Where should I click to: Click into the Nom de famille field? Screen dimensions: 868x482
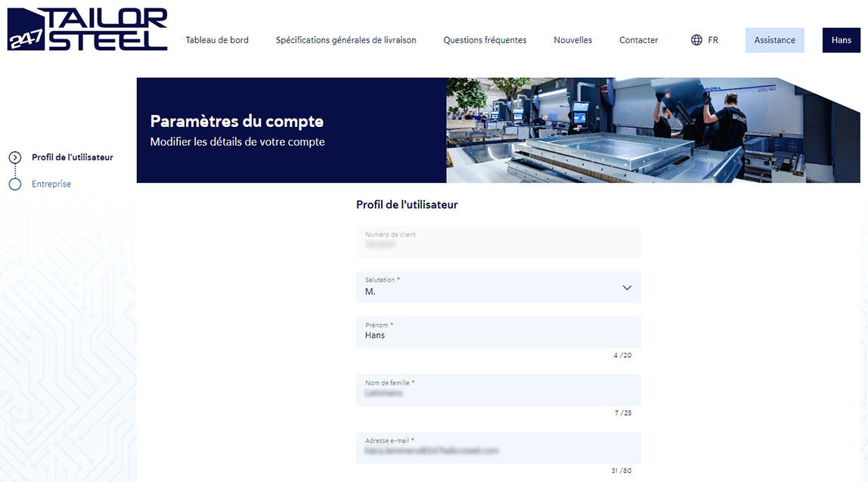coord(498,391)
